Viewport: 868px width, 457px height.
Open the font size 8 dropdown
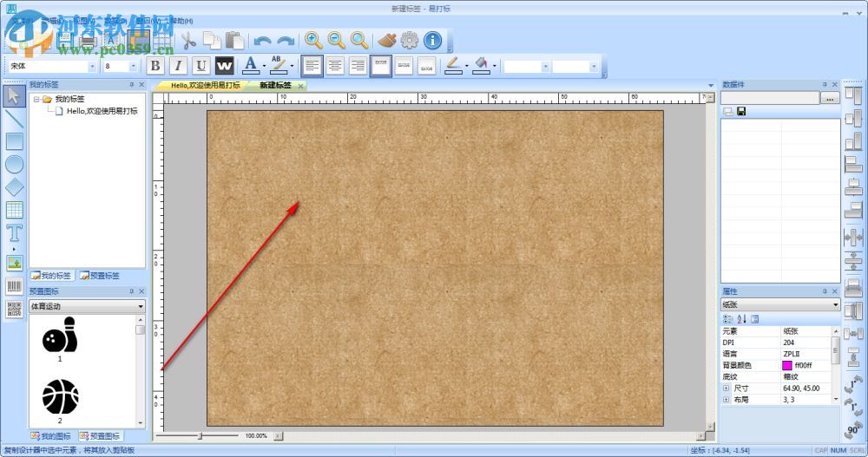(133, 67)
